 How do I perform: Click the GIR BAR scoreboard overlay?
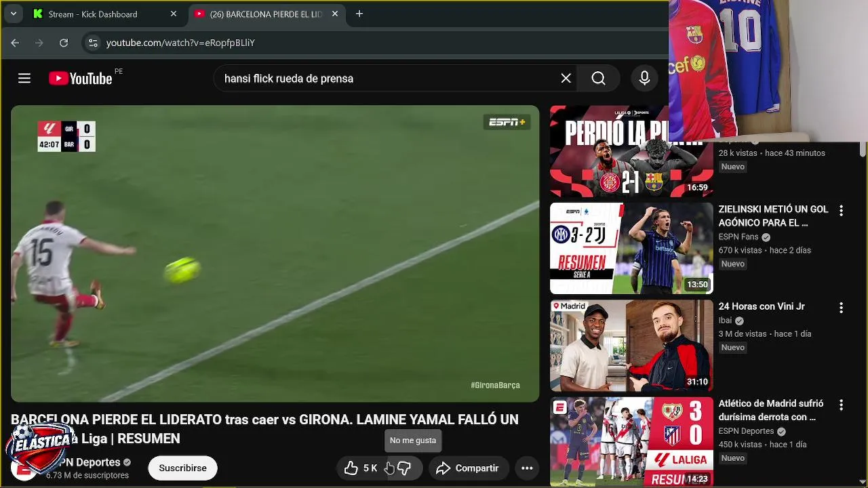tap(66, 136)
